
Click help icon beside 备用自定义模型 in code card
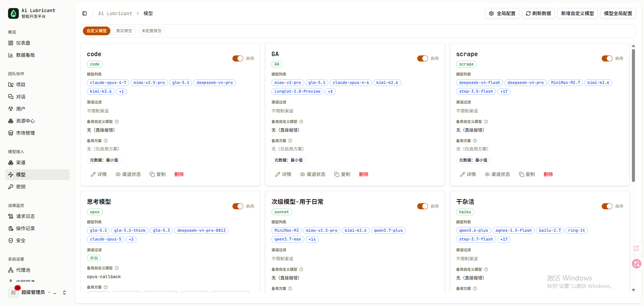coord(117,122)
